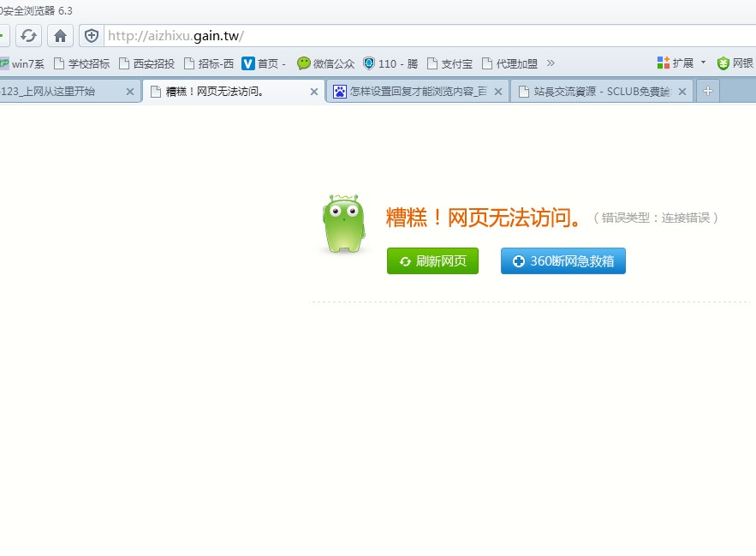Open the 扩展 extensions menu

tap(675, 63)
